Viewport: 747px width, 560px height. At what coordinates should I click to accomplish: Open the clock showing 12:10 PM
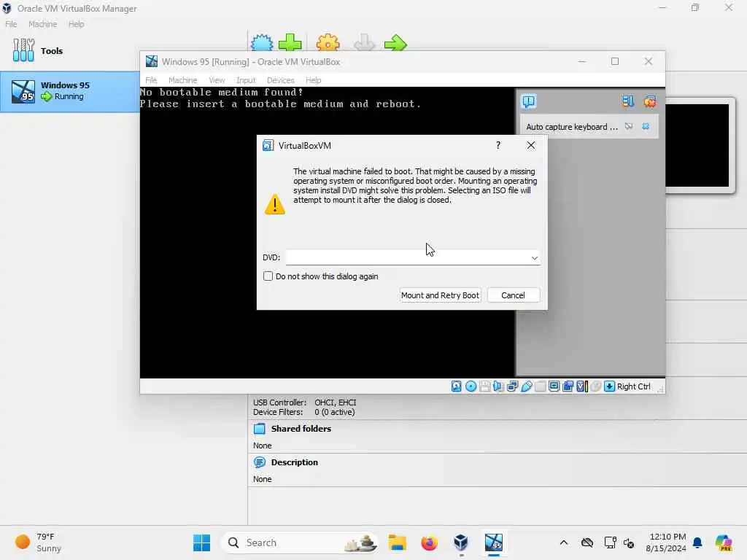pos(666,542)
